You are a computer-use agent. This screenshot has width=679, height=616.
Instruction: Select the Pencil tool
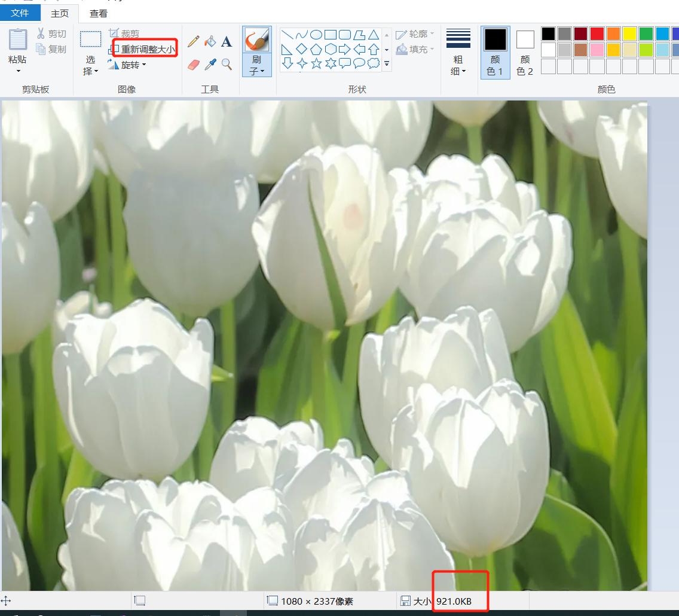193,41
